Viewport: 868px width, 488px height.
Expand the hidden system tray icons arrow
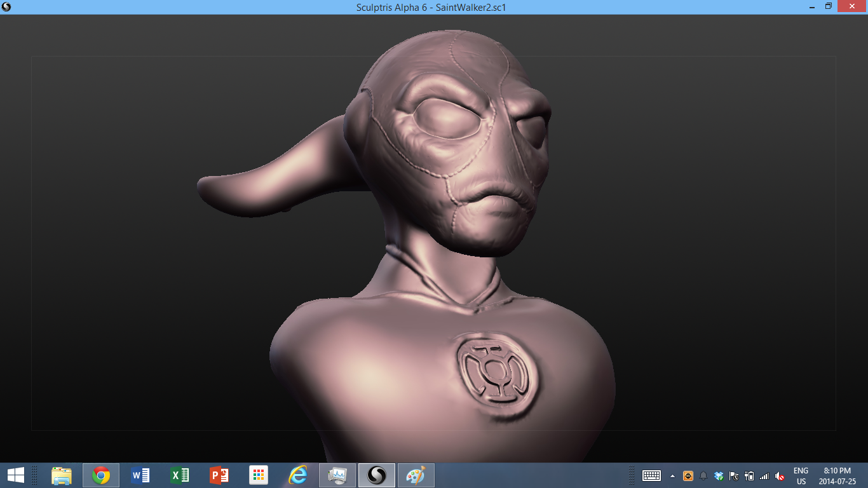672,476
